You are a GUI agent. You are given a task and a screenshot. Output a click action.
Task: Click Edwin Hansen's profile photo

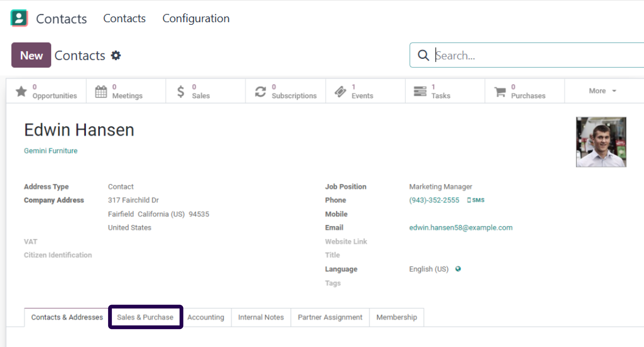click(601, 142)
